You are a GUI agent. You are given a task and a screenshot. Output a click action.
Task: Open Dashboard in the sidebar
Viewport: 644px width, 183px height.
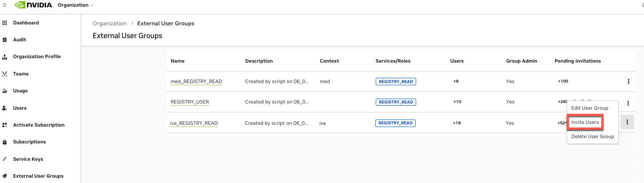tap(26, 23)
